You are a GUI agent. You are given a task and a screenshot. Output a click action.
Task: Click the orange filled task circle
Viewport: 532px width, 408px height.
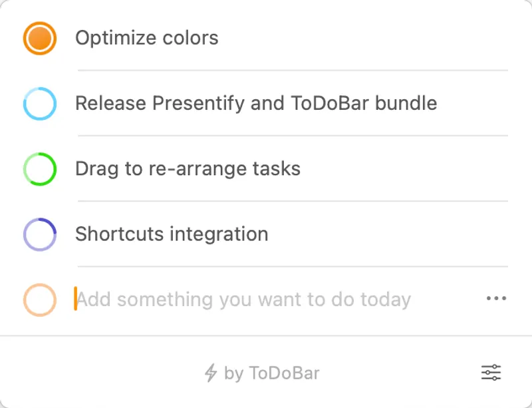click(39, 38)
